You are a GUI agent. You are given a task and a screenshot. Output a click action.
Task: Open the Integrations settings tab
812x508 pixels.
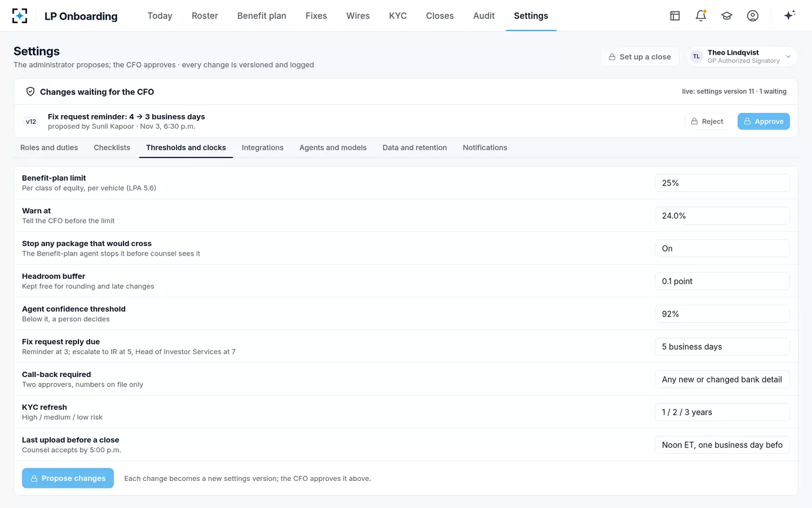pos(263,148)
